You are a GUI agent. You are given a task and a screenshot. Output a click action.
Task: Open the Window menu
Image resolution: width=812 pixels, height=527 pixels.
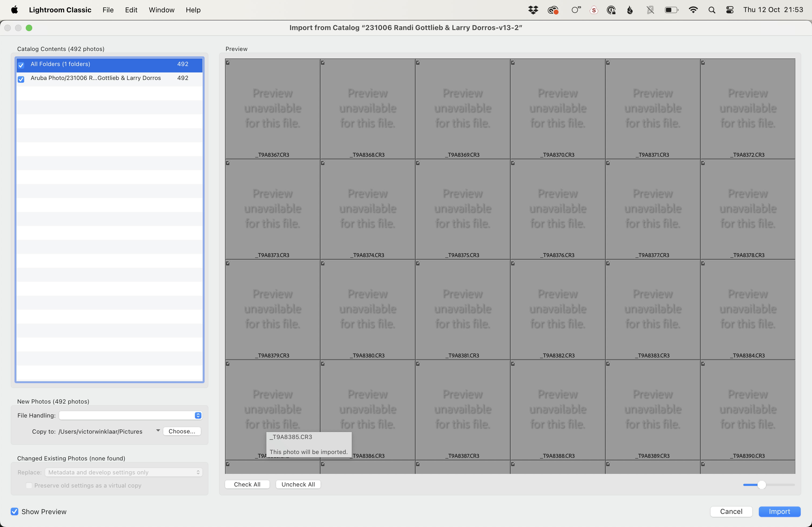(x=161, y=10)
